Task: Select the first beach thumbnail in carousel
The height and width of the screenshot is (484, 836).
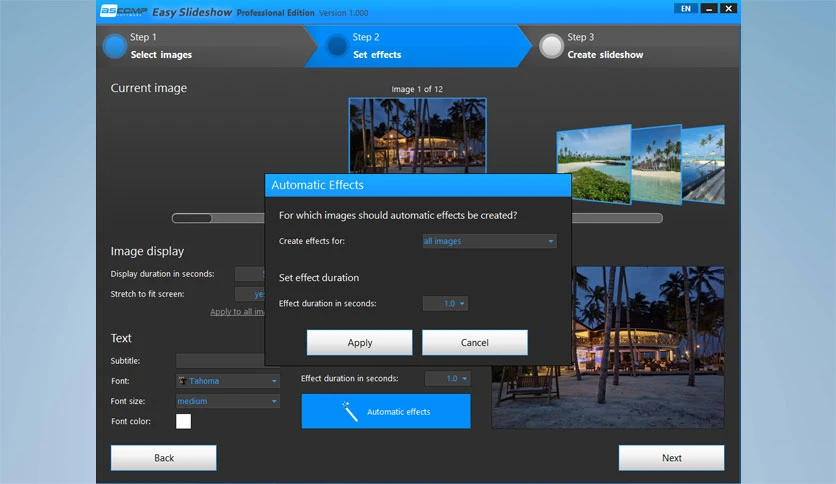Action: pos(593,164)
